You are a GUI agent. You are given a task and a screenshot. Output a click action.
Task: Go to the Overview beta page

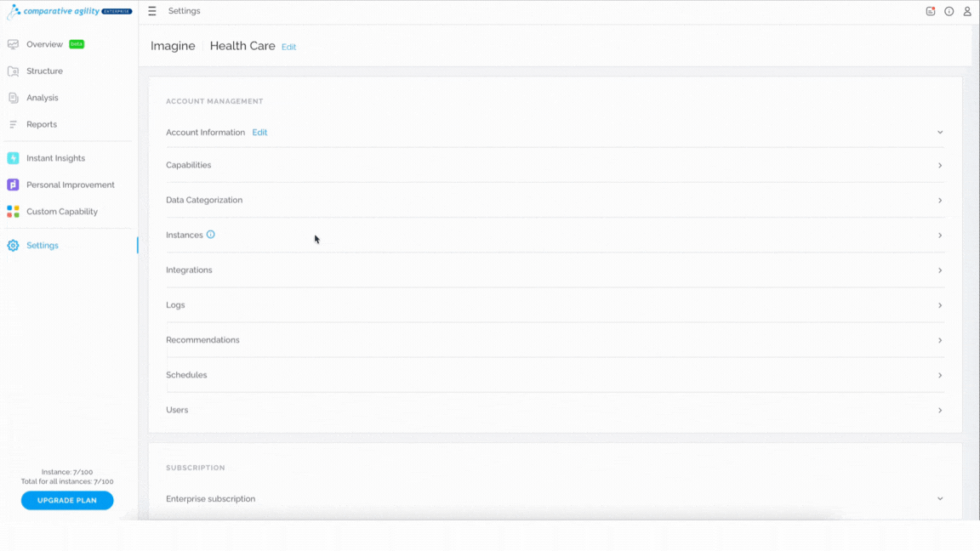[44, 44]
